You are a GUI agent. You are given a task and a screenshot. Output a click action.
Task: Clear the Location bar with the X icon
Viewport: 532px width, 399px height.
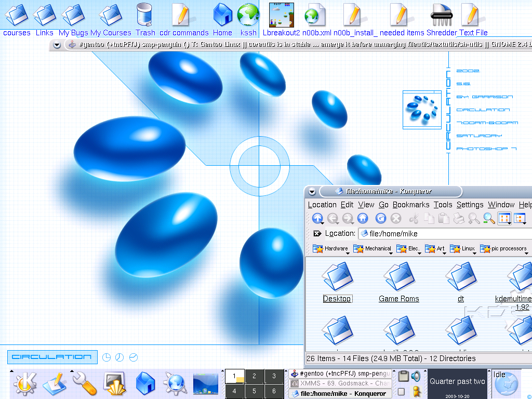pyautogui.click(x=317, y=233)
